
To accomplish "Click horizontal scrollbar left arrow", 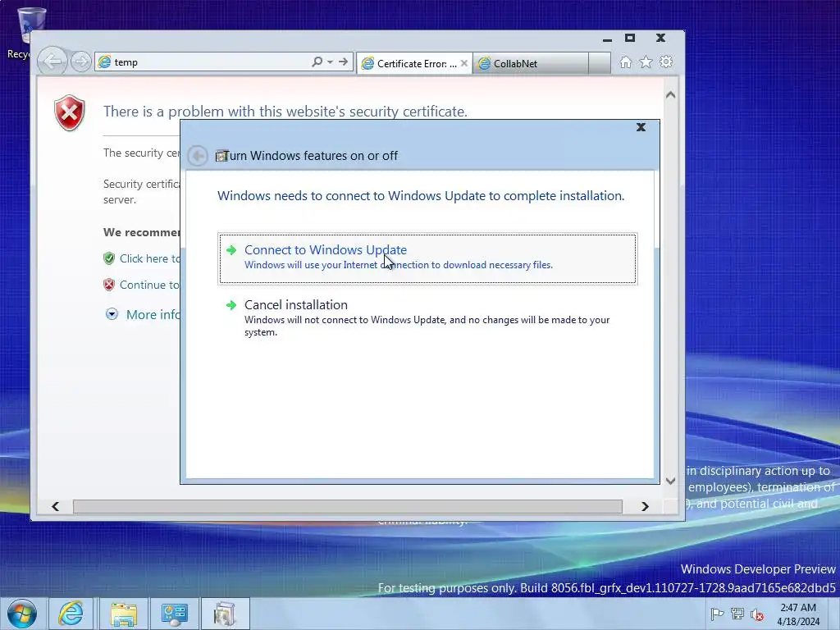I will pyautogui.click(x=55, y=506).
